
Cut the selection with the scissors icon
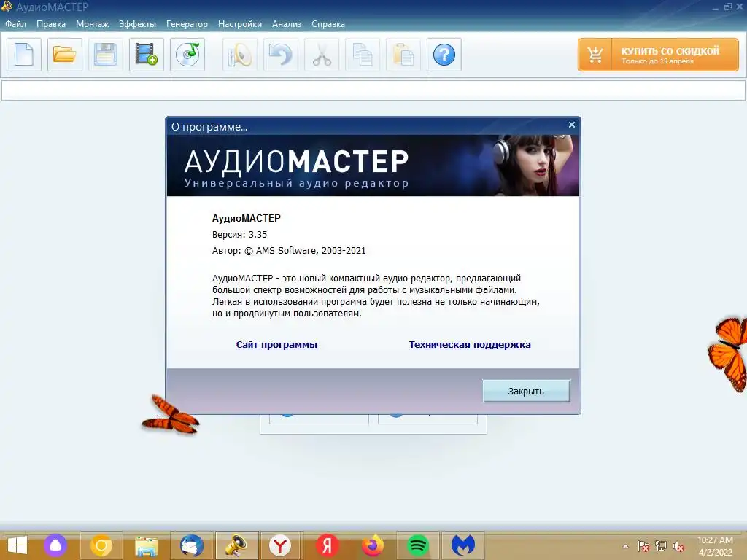point(322,55)
